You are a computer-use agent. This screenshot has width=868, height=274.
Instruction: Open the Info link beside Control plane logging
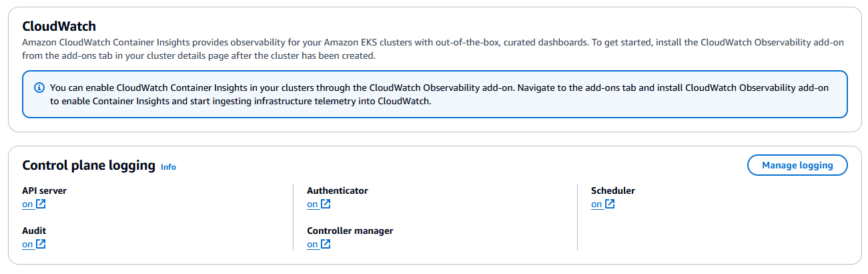click(168, 166)
